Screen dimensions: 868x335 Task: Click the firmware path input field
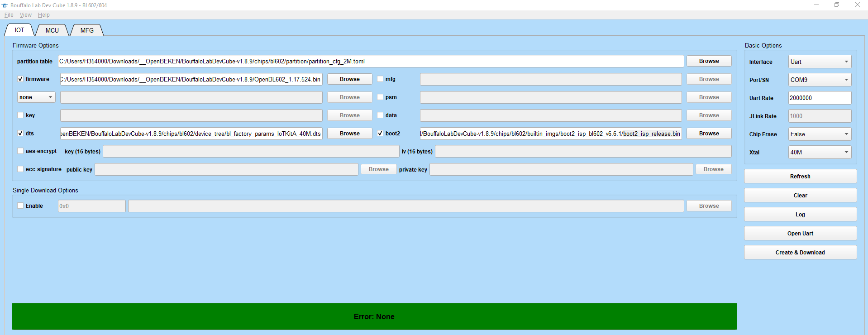pyautogui.click(x=191, y=79)
